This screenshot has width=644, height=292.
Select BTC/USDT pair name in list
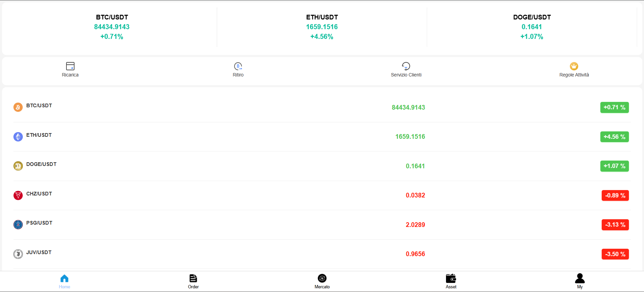(39, 106)
